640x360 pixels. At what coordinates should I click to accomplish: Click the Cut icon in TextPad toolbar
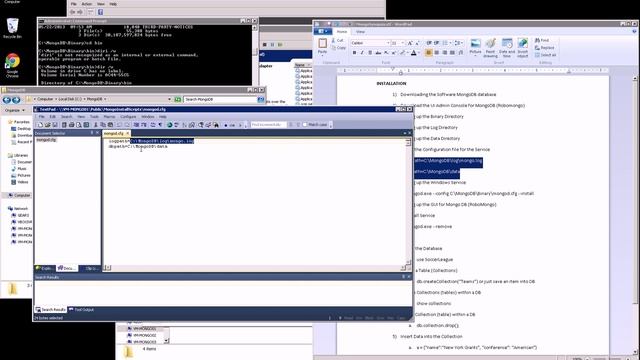coord(96,125)
